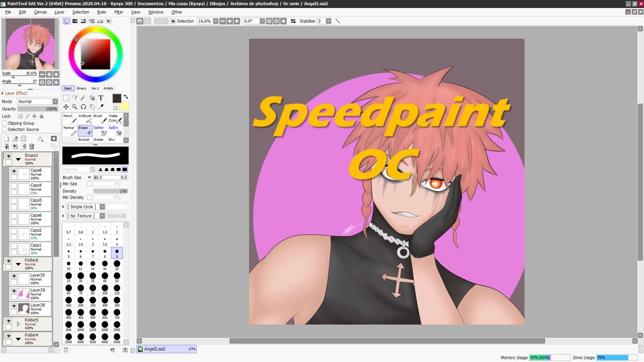Zoom in with navigator plus button
This screenshot has height=362, width=644.
49,74
